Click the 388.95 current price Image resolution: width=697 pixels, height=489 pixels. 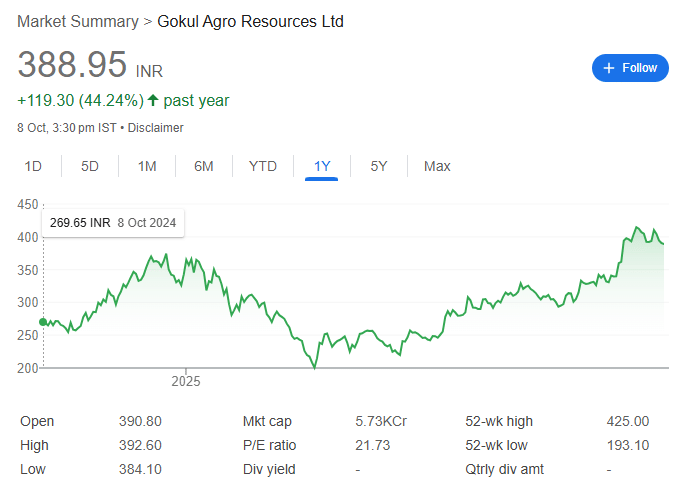[x=72, y=65]
